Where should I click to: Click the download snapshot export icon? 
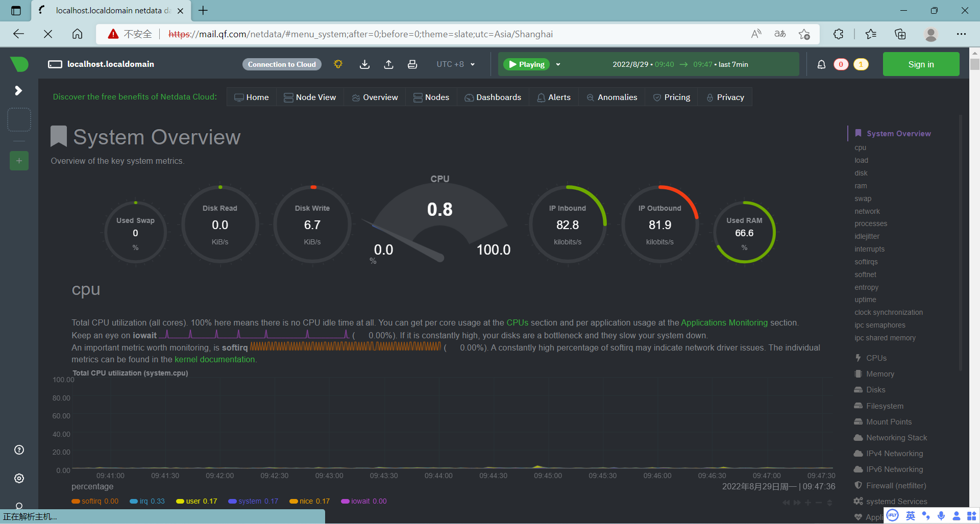(x=364, y=64)
